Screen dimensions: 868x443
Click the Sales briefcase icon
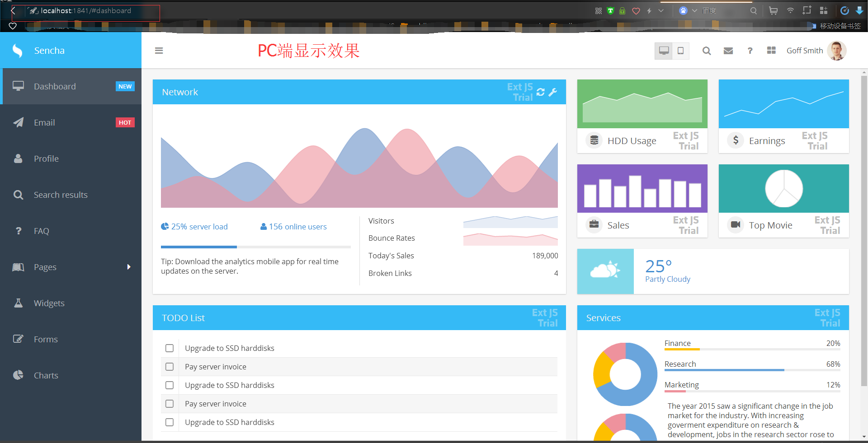coord(594,225)
